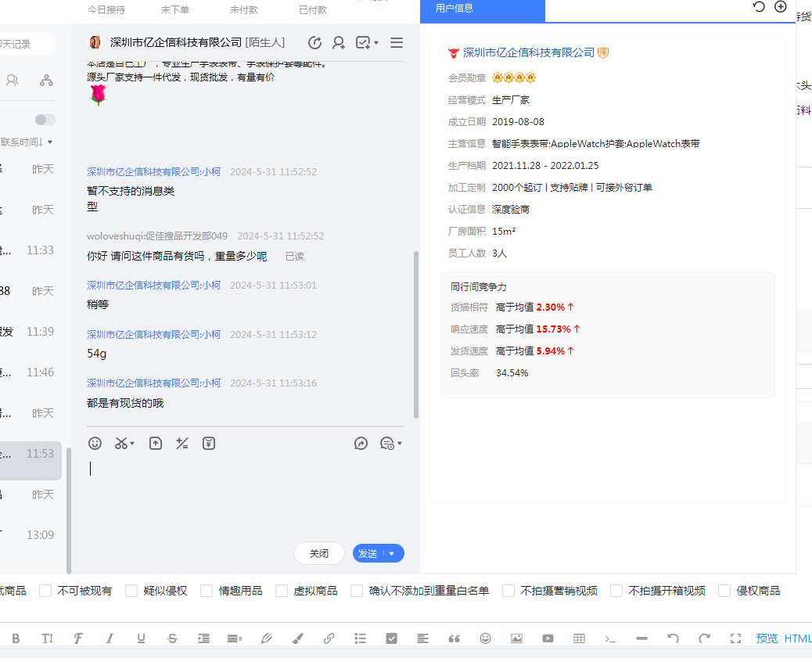Click the scissors screenshot tool icon

(121, 444)
